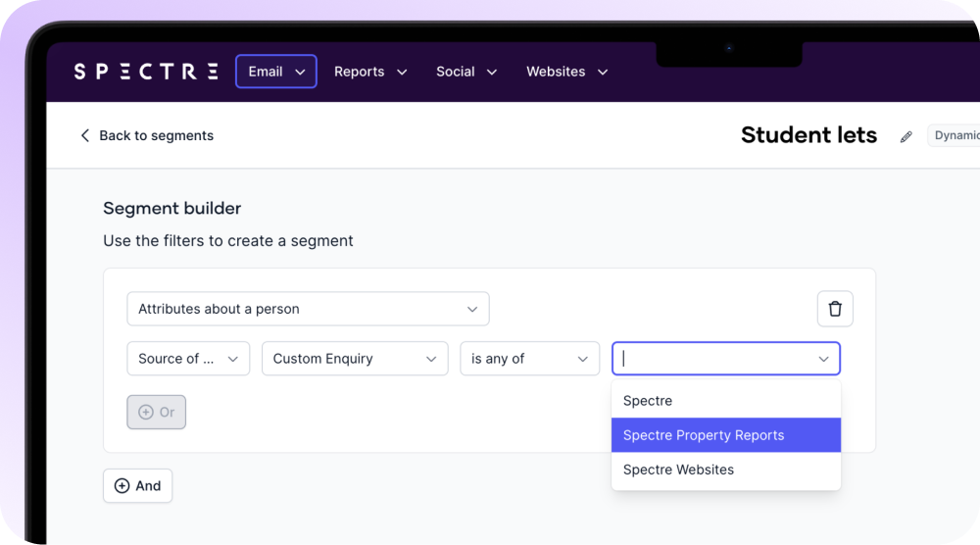Select Spectre Websites option
The height and width of the screenshot is (545, 980).
coord(726,470)
